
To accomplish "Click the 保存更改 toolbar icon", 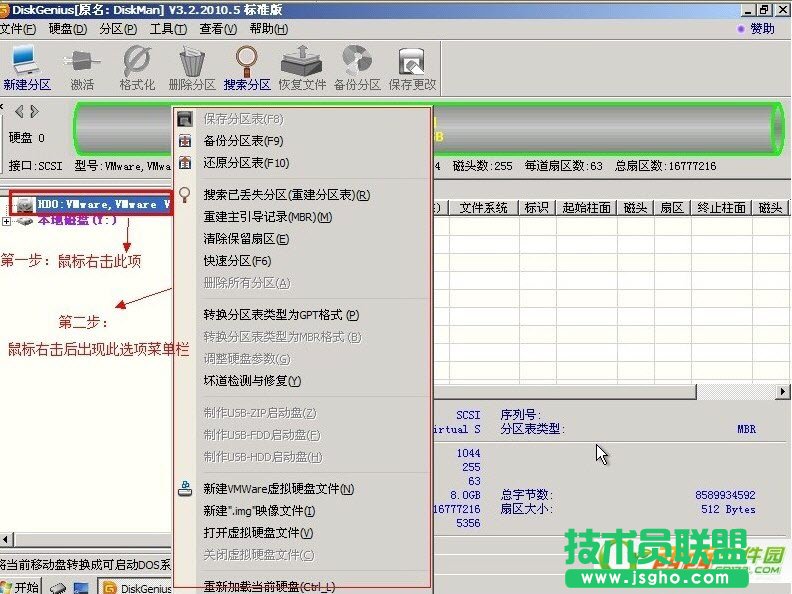I will (412, 68).
